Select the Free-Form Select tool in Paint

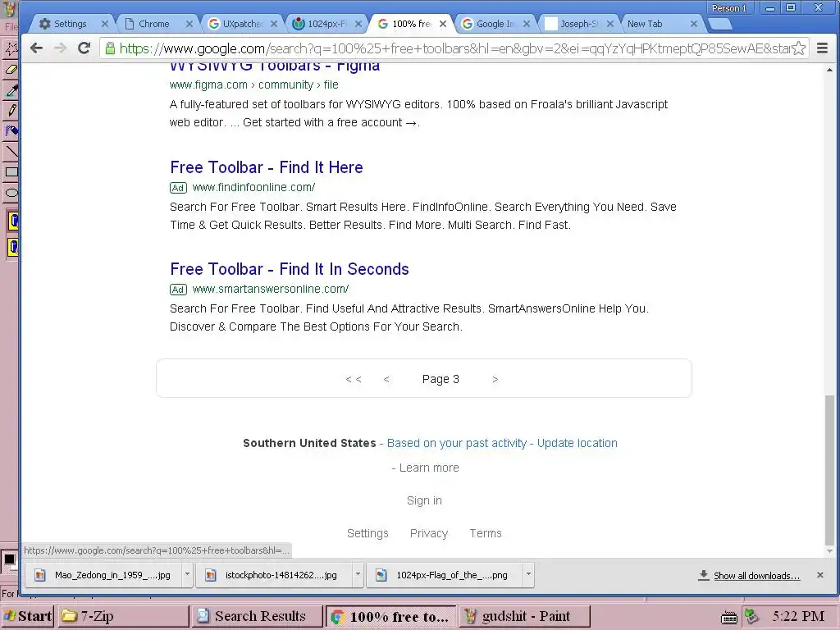point(11,48)
